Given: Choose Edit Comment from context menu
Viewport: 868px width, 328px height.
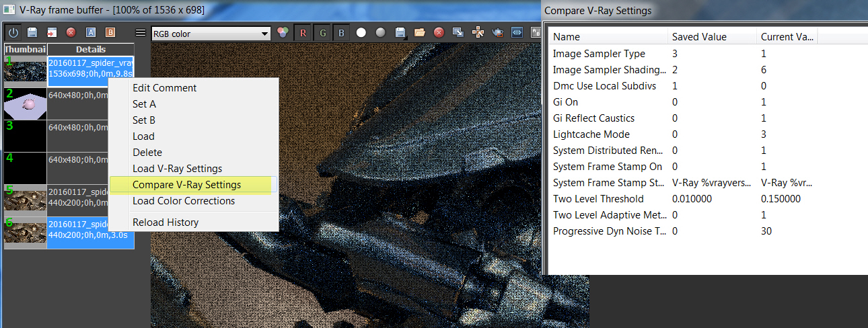Looking at the screenshot, I should point(194,88).
